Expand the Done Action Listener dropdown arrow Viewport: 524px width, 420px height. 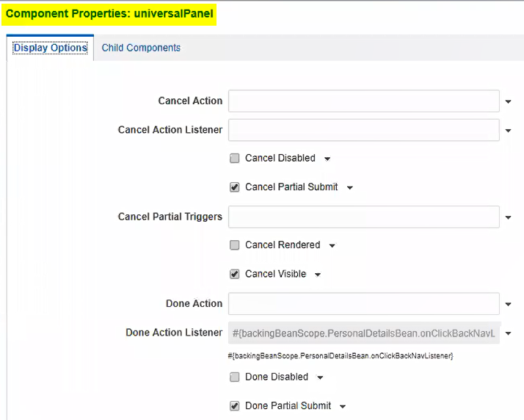click(508, 333)
